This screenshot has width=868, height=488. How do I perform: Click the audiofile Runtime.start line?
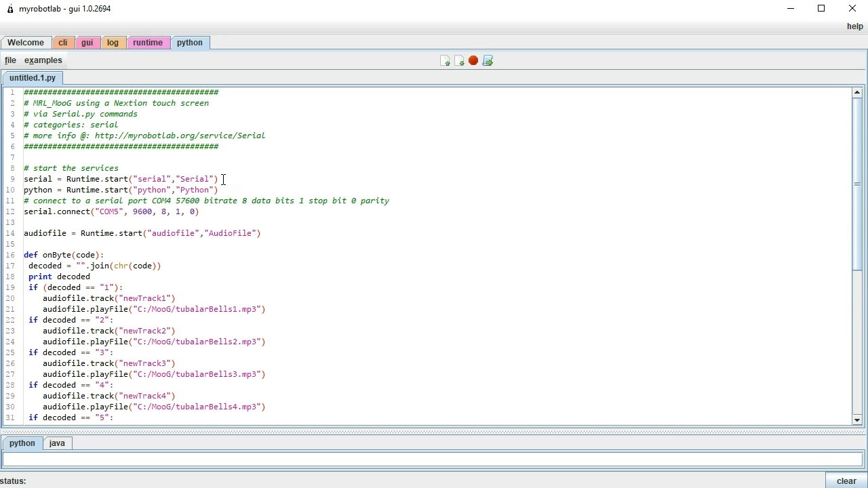pyautogui.click(x=142, y=233)
